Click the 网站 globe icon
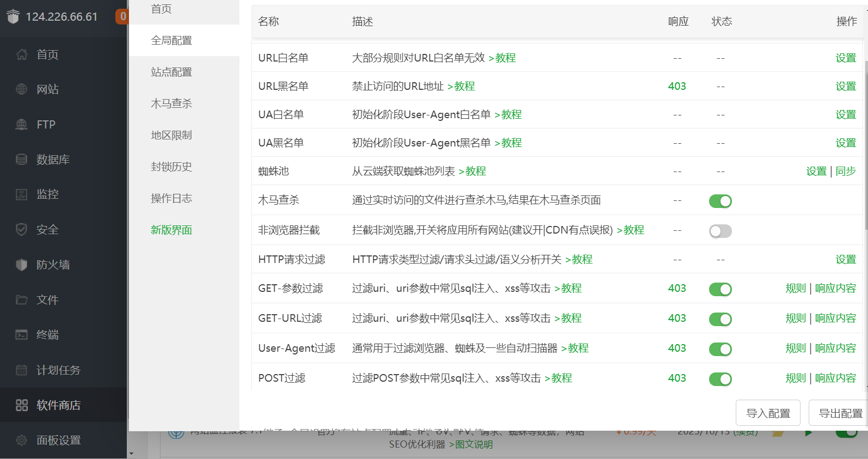Viewport: 868px width, 459px height. pos(21,89)
